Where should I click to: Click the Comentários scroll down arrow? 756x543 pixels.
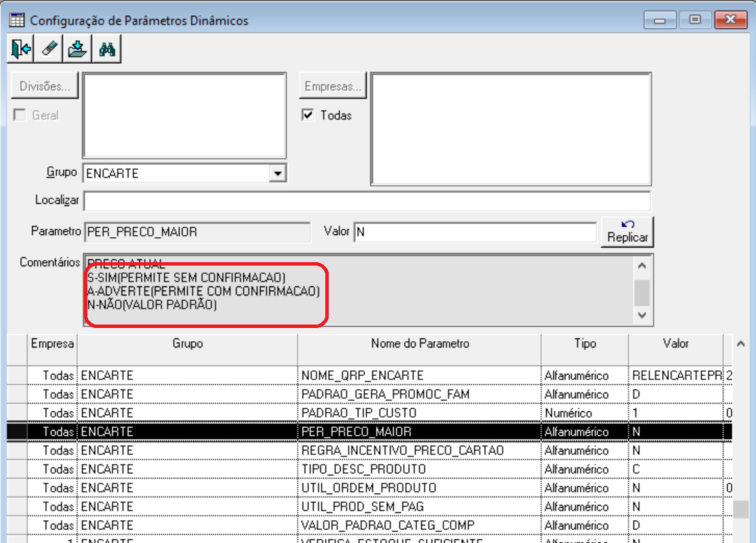pyautogui.click(x=642, y=316)
